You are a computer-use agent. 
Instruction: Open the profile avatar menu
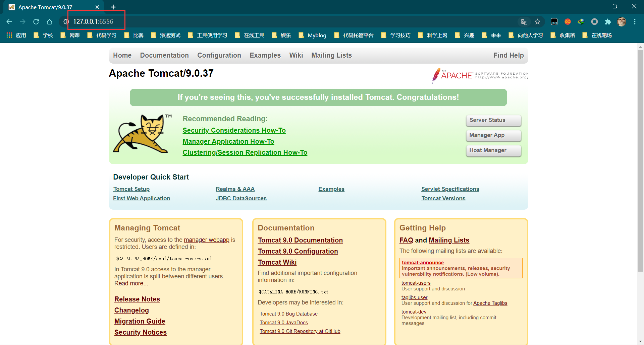(x=622, y=22)
